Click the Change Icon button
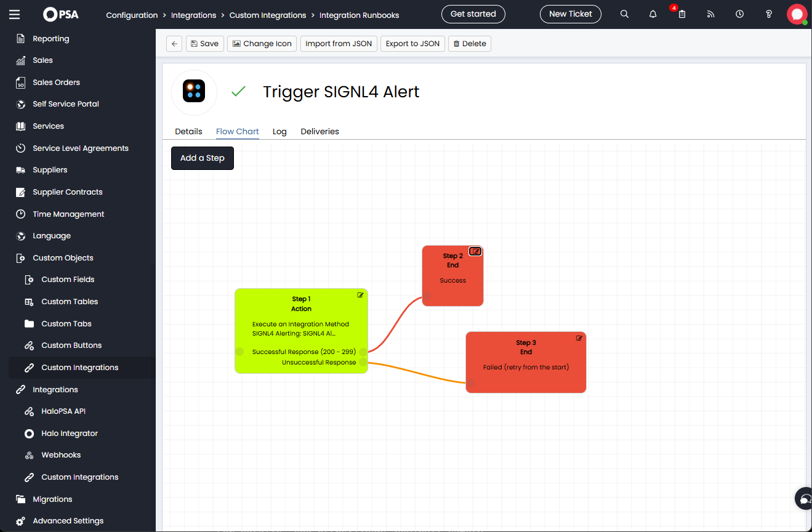The image size is (812, 532). (x=262, y=44)
